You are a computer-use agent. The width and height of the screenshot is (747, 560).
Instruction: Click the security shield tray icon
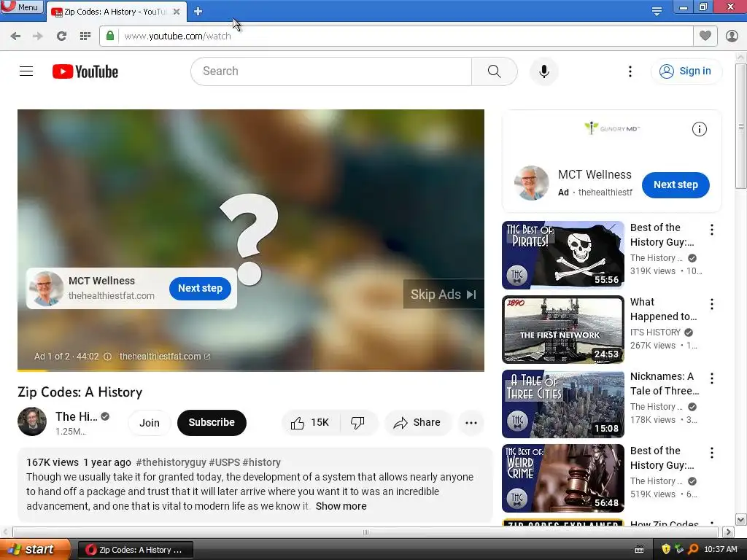(666, 549)
